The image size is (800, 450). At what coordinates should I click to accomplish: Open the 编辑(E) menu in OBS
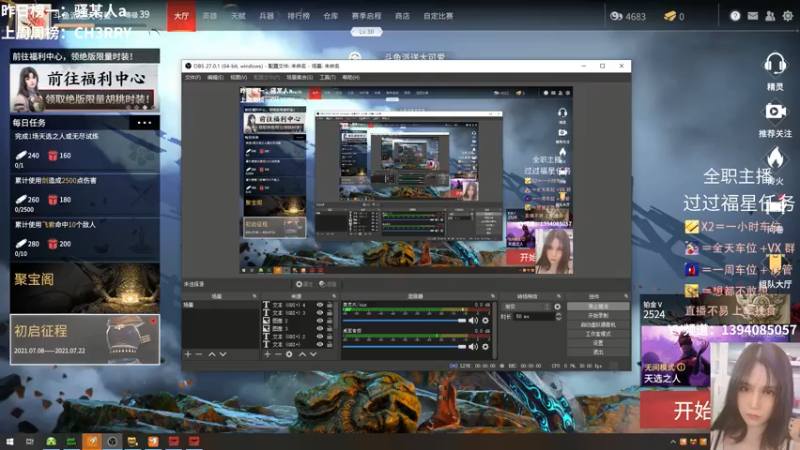point(215,78)
